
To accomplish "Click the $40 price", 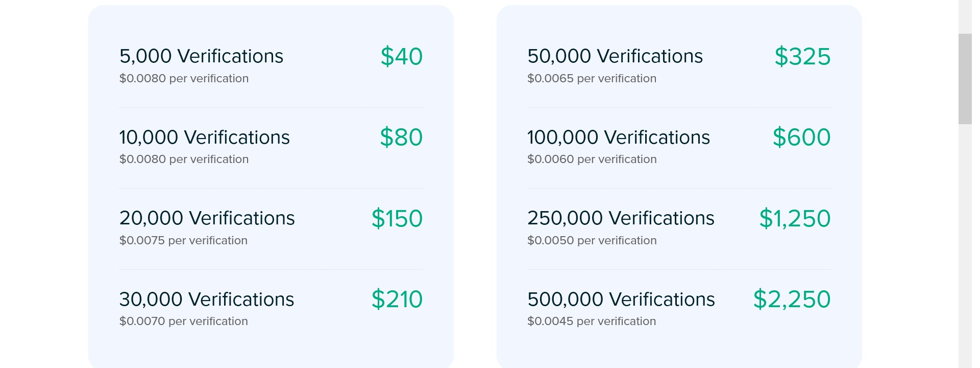I will 402,56.
